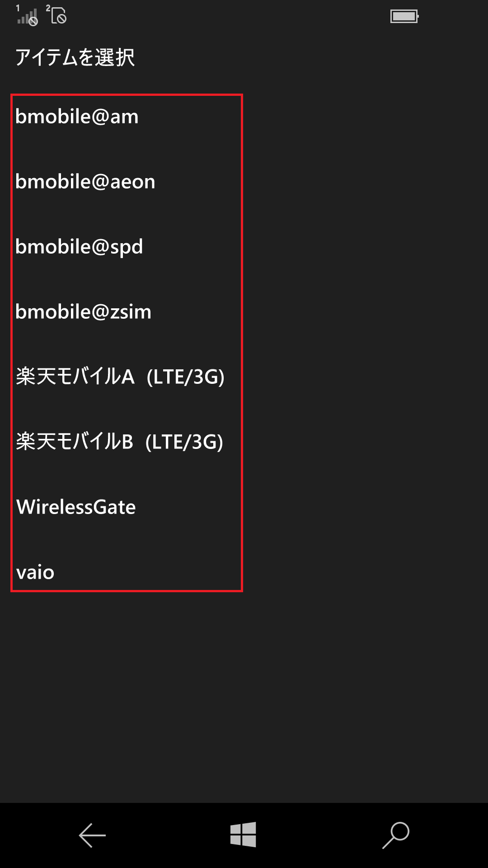Tap the number 1 SIM slot label

[18, 8]
